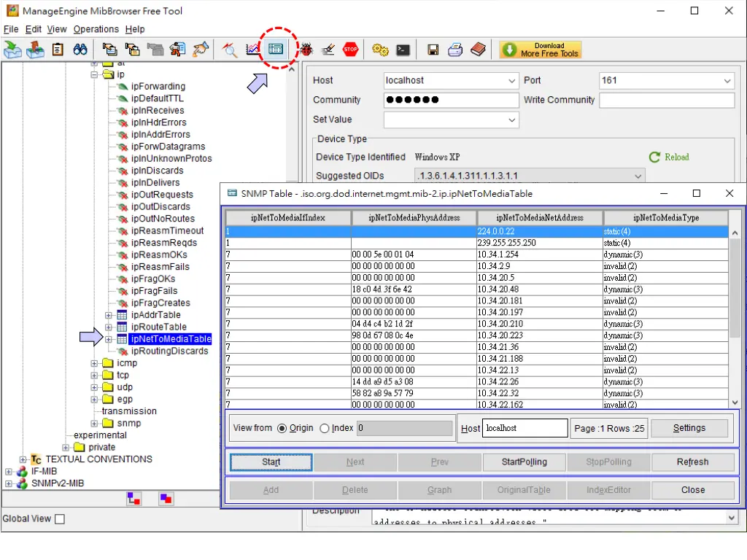Open the clipboard-style MIB description icon
The width and height of the screenshot is (747, 560).
coord(58,49)
